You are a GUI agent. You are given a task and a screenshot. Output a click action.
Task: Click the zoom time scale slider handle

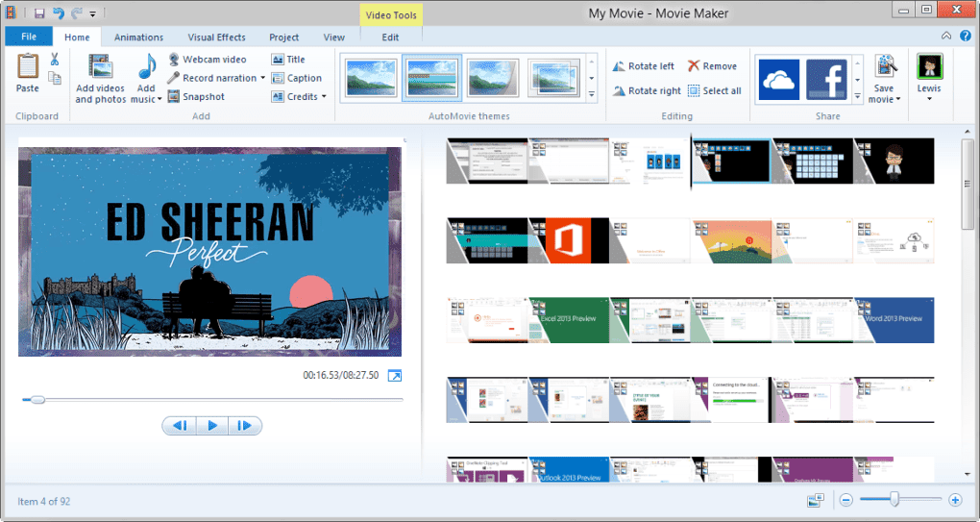[894, 499]
